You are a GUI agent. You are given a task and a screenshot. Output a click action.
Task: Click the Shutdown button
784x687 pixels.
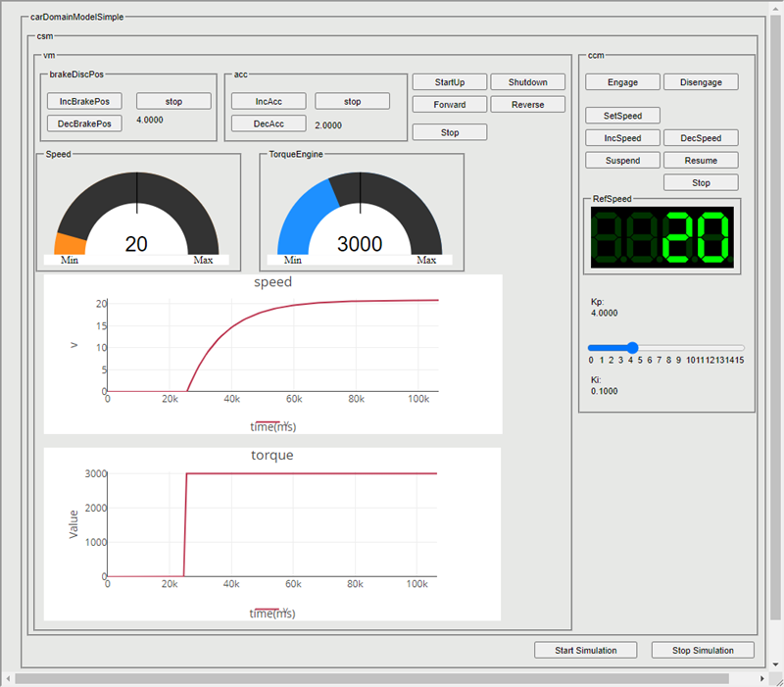point(528,82)
